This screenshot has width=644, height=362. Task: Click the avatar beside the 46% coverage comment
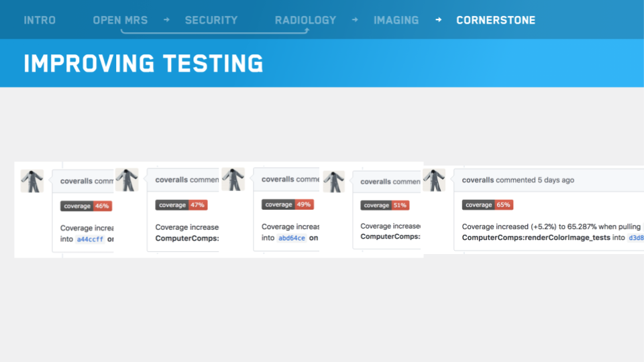click(32, 181)
